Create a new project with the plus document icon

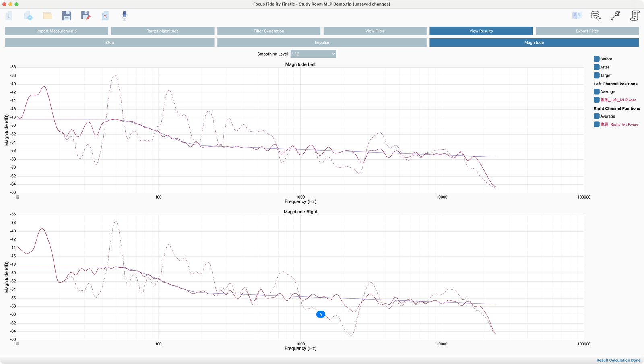click(28, 16)
